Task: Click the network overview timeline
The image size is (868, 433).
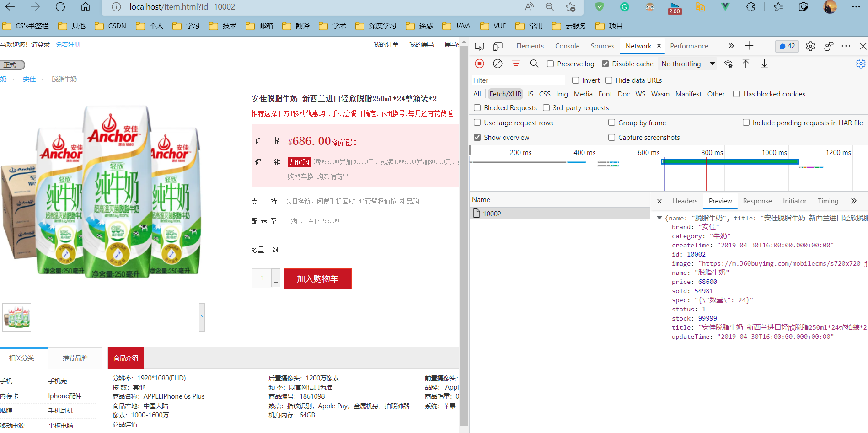Action: pos(669,168)
